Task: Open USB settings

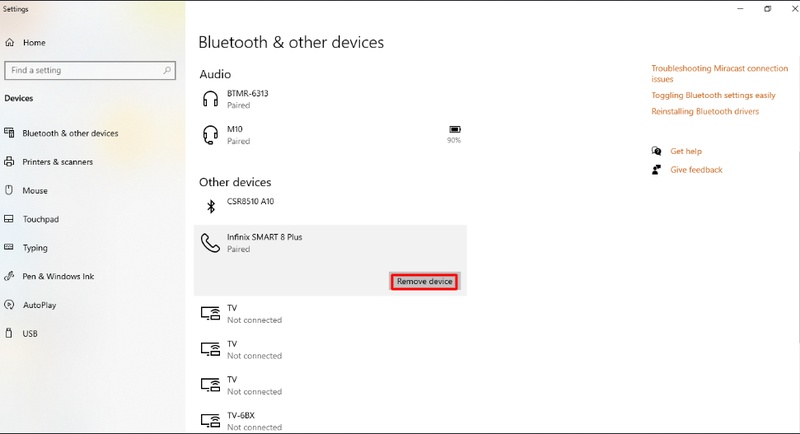Action: (30, 334)
